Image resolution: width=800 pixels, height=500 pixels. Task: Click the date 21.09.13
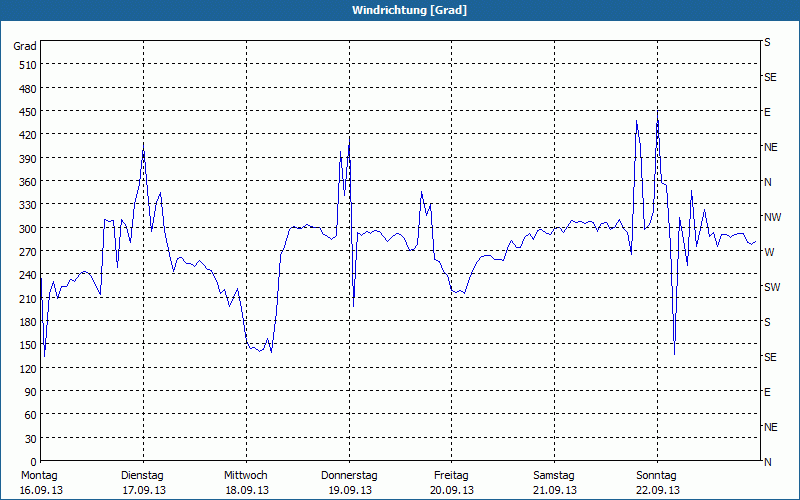click(x=555, y=490)
